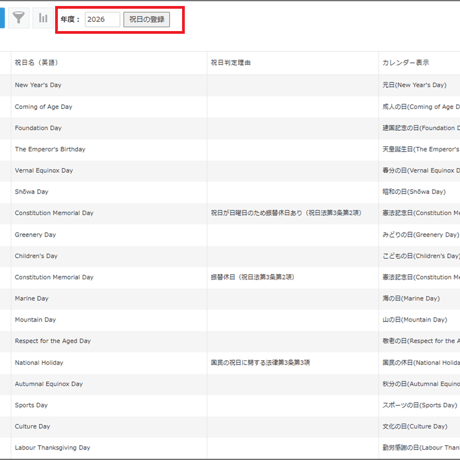This screenshot has height=460, width=460.
Task: Click the 国民の祝日に関する法律第3条第3項 cell
Action: click(x=293, y=363)
